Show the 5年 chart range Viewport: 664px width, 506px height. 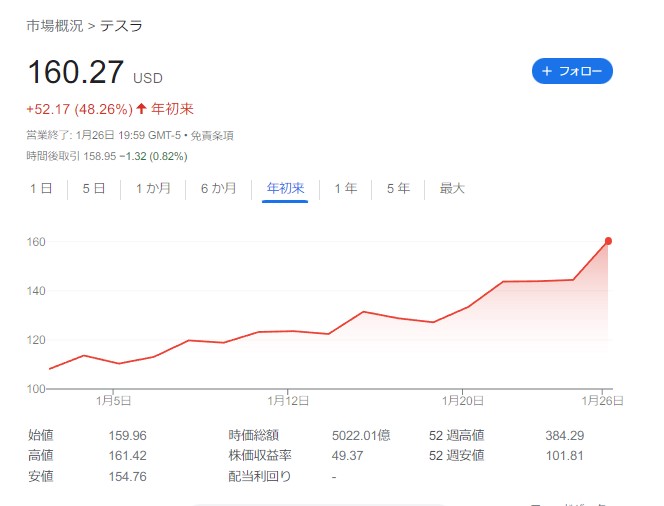(398, 188)
